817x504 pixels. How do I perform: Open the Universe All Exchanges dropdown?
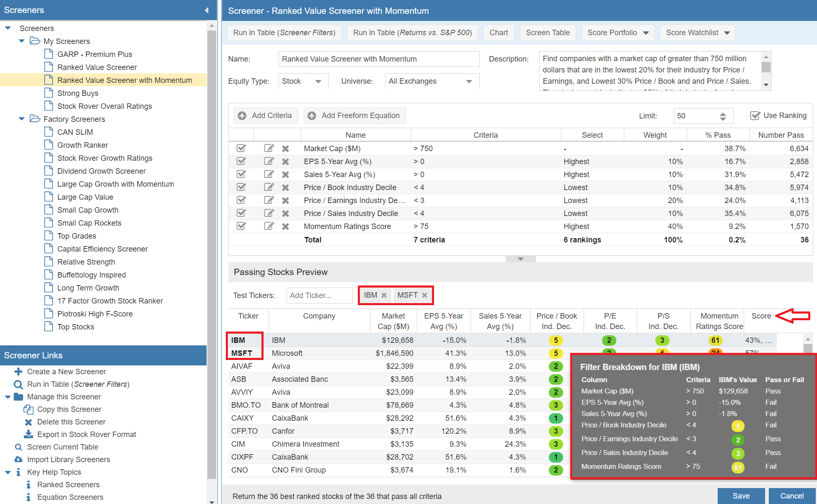pyautogui.click(x=469, y=81)
